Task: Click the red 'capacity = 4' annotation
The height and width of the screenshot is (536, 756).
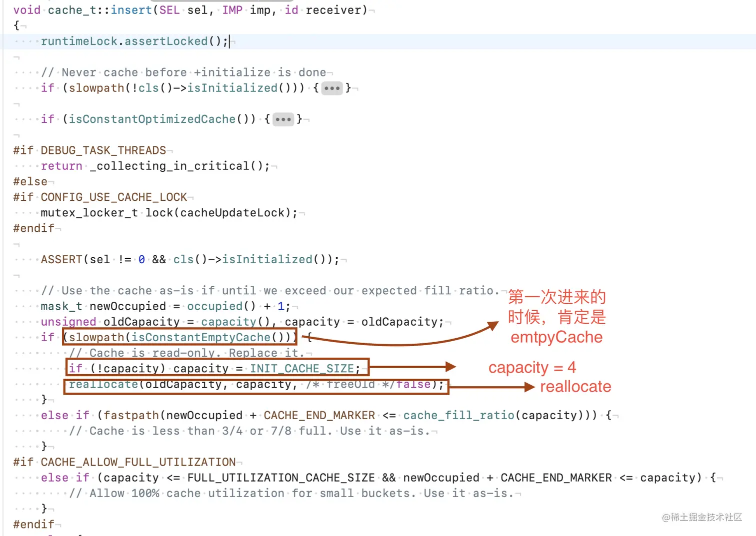Action: [532, 368]
